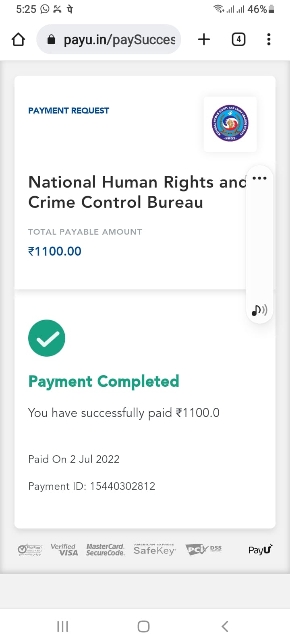Screen dimensions: 290x644
Task: Click the MasterCard SecureCode logo
Action: coord(106,549)
